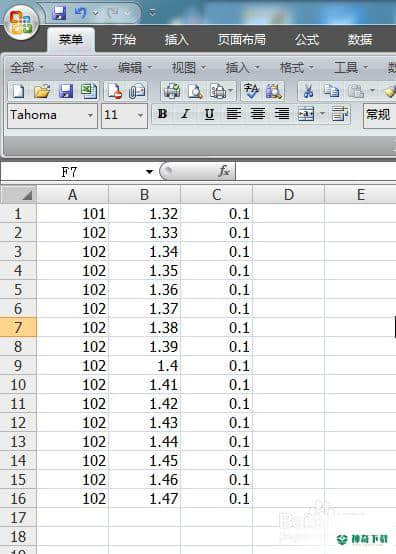Expand the 格式 menu
The image size is (396, 554).
point(296,67)
